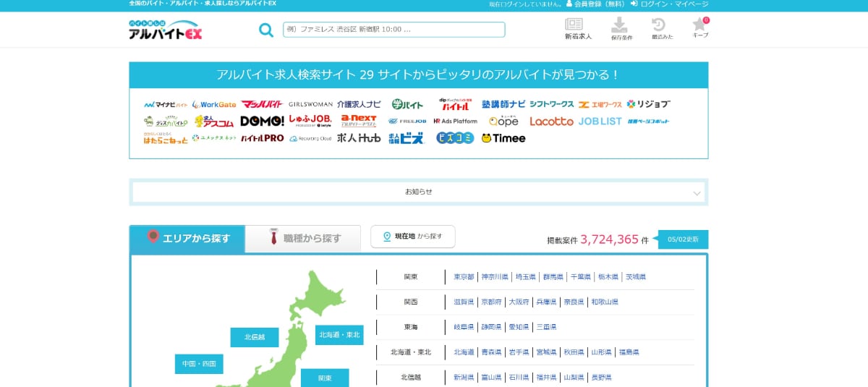Click the Timee logo
This screenshot has width=868, height=387.
click(x=503, y=138)
